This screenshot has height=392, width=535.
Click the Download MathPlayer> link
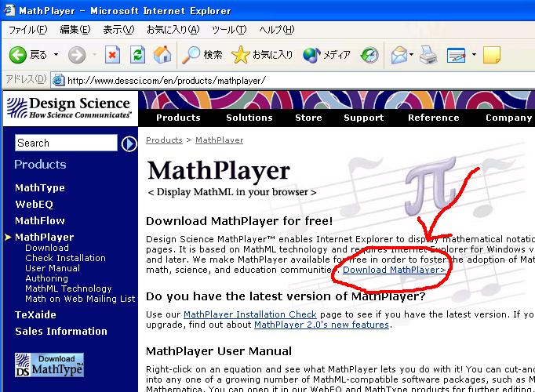tap(394, 270)
